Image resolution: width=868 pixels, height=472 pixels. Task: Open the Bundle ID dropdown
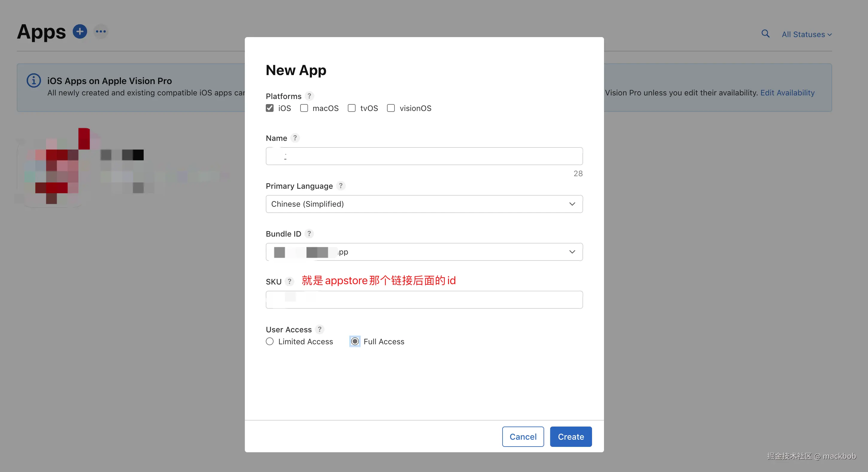pos(424,252)
